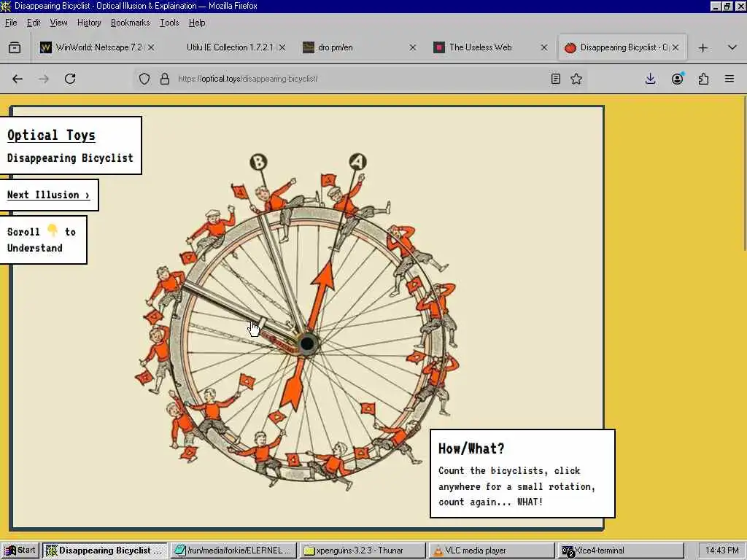The width and height of the screenshot is (747, 560).
Task: Click the Scroll to Understand box
Action: [x=42, y=239]
